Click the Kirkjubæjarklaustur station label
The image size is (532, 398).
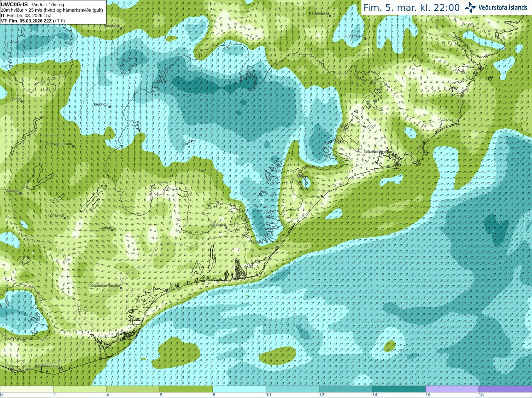104,286
